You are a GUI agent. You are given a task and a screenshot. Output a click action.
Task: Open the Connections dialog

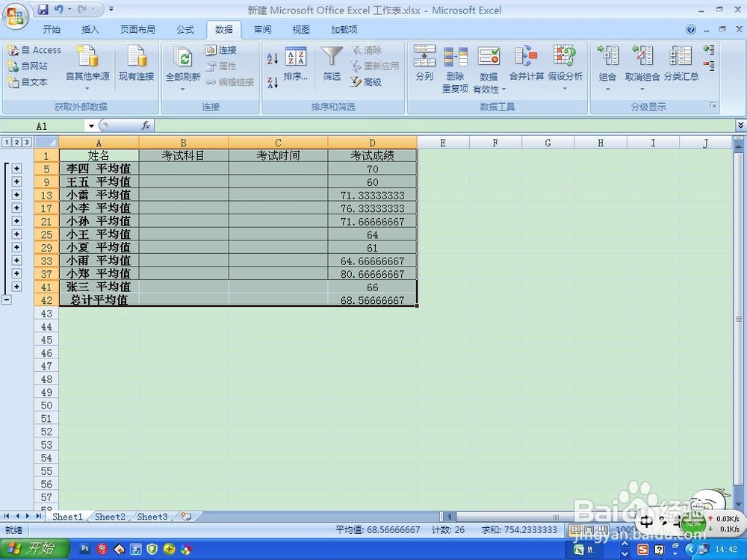tap(221, 50)
